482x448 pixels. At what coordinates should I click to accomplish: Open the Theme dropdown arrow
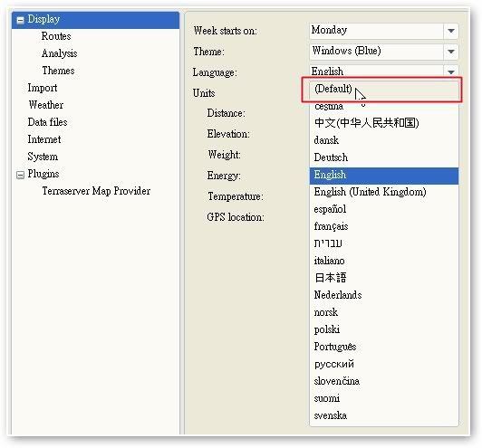click(x=450, y=52)
